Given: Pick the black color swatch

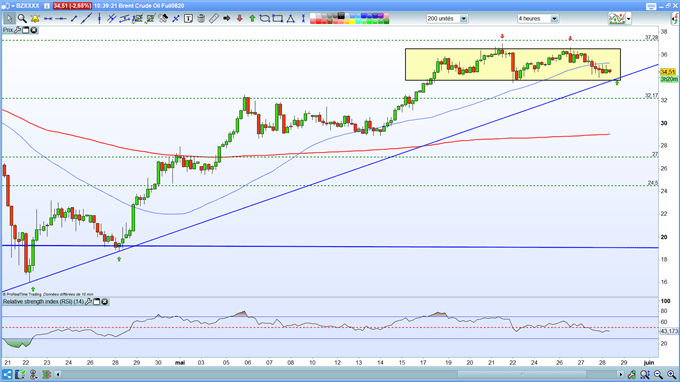Looking at the screenshot, I should point(341,16).
